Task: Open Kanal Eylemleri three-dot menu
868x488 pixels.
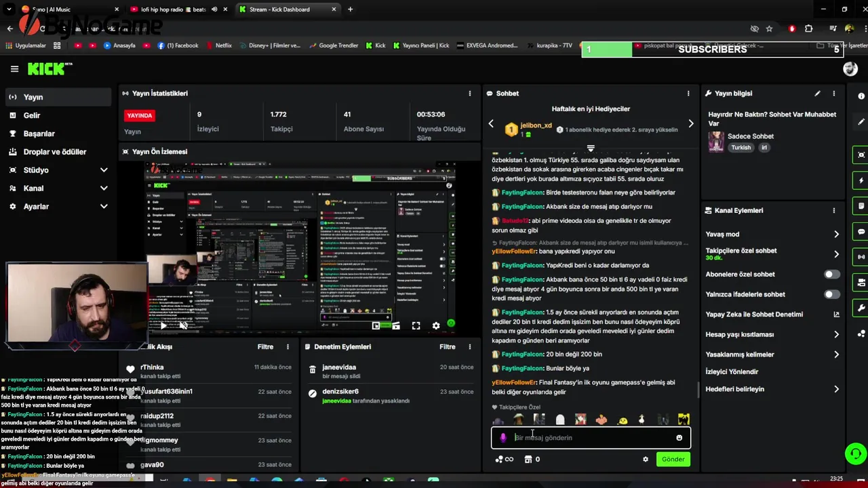Action: tap(834, 211)
